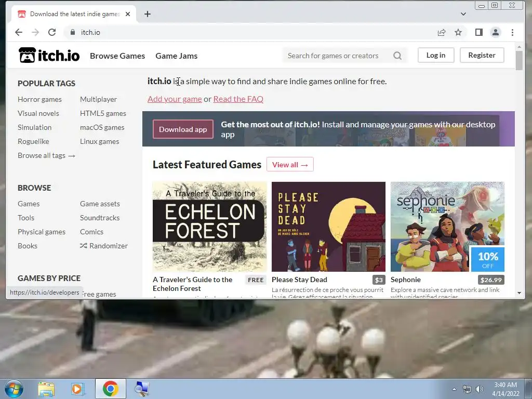Open the Windows Start menu
532x399 pixels.
14,389
